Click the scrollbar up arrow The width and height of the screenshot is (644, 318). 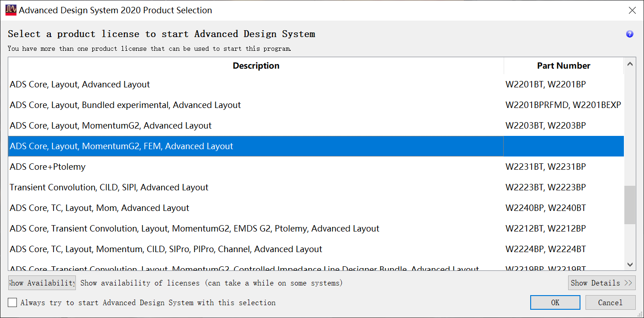tap(630, 65)
